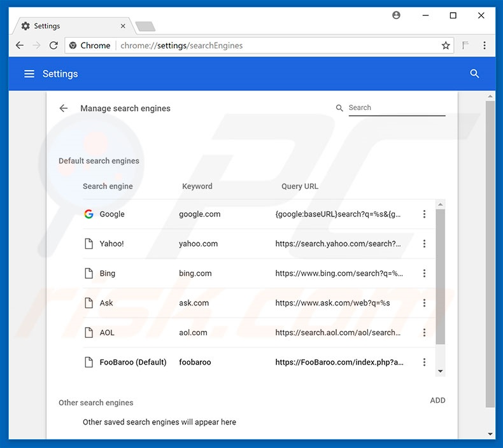This screenshot has width=503, height=448.
Task: Click the page icon beside FooBaroo (Default)
Action: (x=89, y=362)
